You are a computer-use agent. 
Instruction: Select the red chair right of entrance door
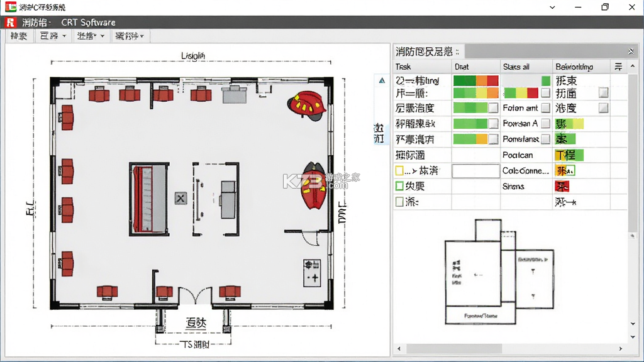point(230,292)
